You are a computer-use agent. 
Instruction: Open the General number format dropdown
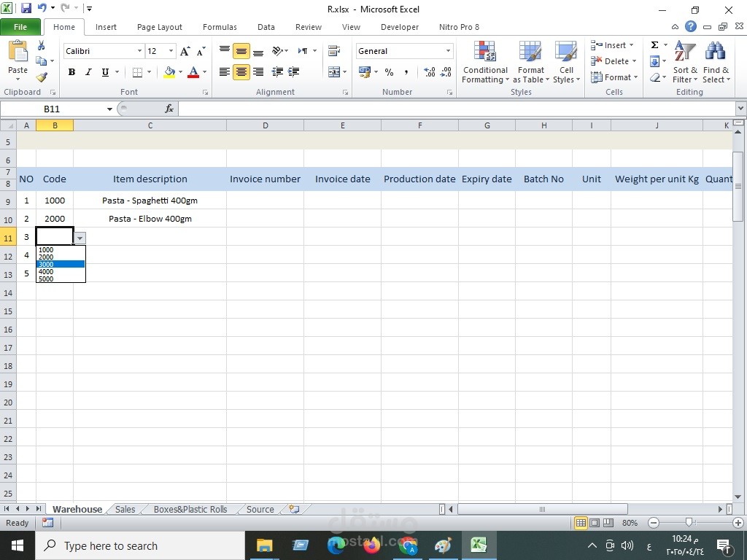(449, 51)
